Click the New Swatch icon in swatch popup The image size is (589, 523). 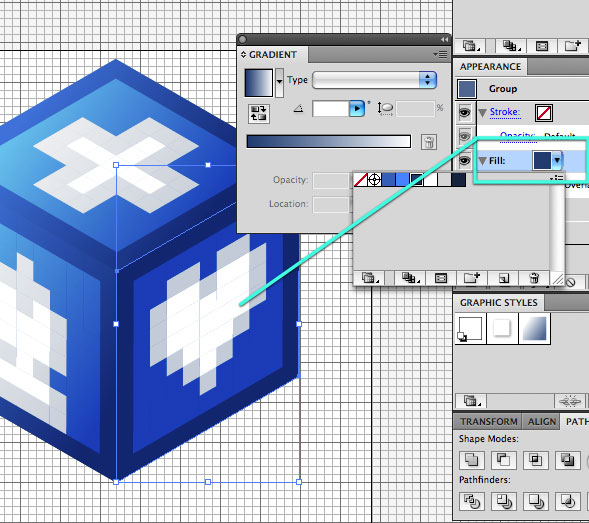[504, 278]
